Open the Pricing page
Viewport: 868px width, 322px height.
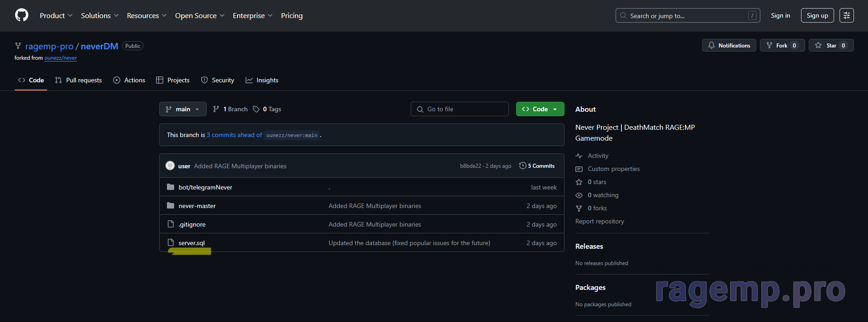(292, 15)
